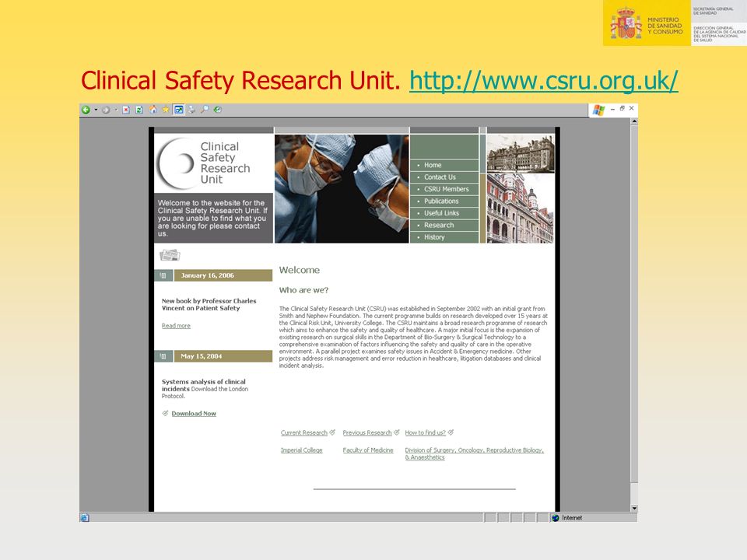Open Favorites with the star icon
Screen dimensions: 747x560
click(x=166, y=110)
